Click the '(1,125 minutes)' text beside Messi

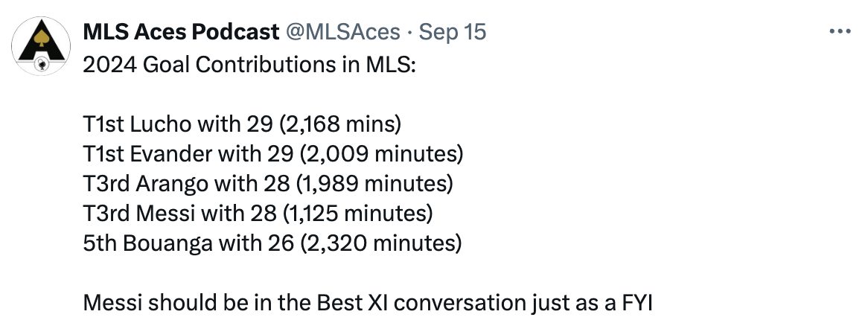pos(357,214)
